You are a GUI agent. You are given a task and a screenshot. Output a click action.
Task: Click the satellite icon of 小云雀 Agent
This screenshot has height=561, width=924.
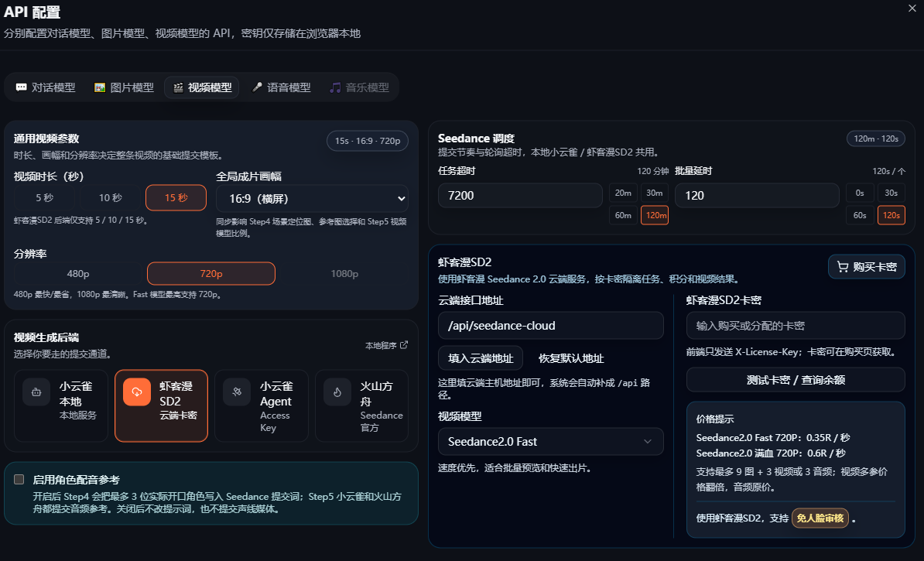(237, 392)
